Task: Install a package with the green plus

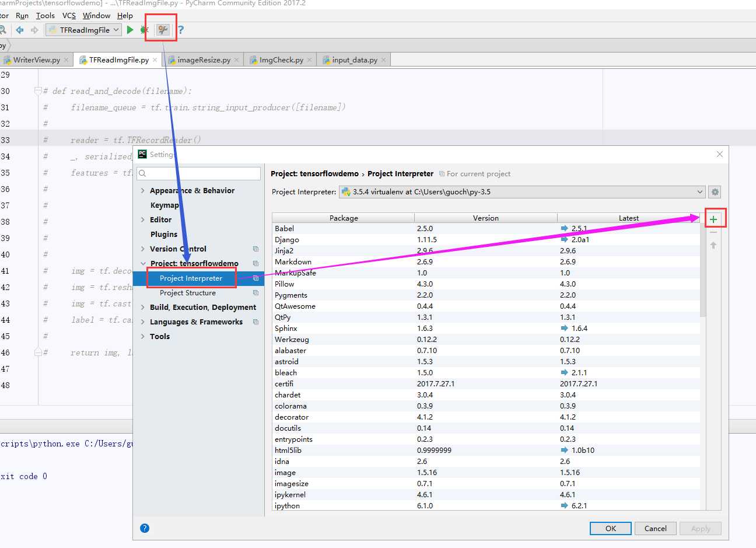Action: [x=713, y=219]
